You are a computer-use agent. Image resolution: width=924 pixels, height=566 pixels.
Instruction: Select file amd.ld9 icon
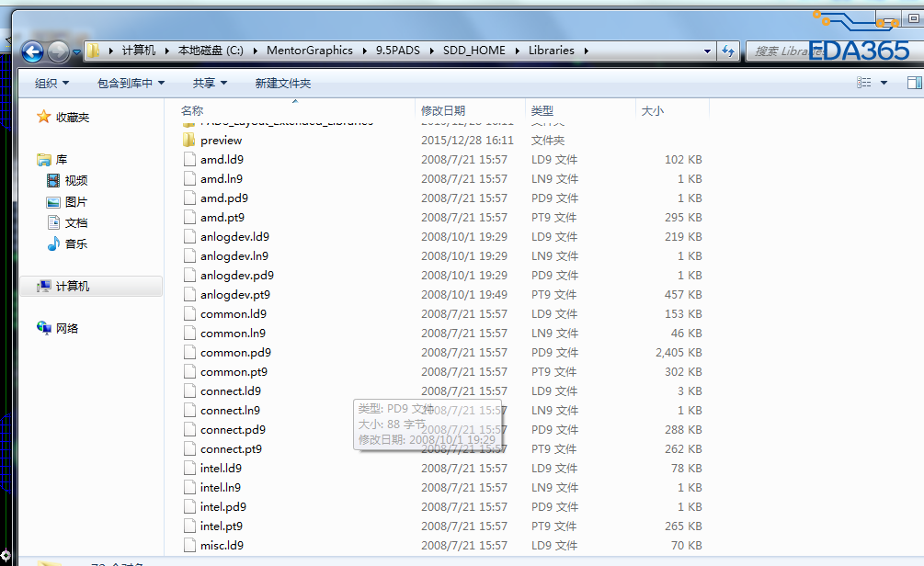pos(189,160)
